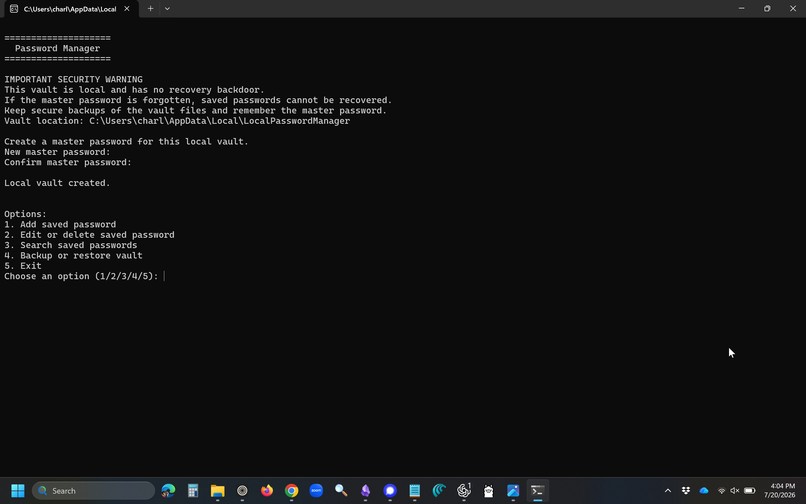Open the magnifying glass app in taskbar
The height and width of the screenshot is (504, 806).
pyautogui.click(x=341, y=491)
